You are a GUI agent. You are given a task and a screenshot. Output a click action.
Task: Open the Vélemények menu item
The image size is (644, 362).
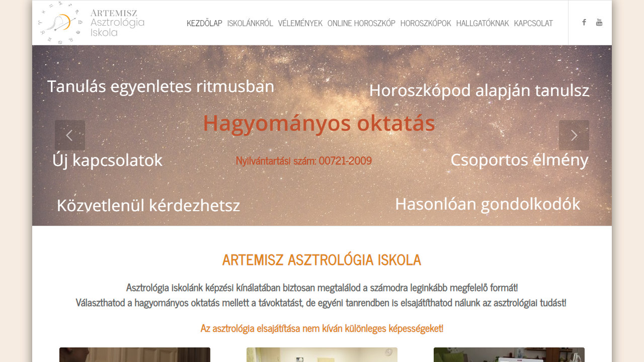pos(300,23)
